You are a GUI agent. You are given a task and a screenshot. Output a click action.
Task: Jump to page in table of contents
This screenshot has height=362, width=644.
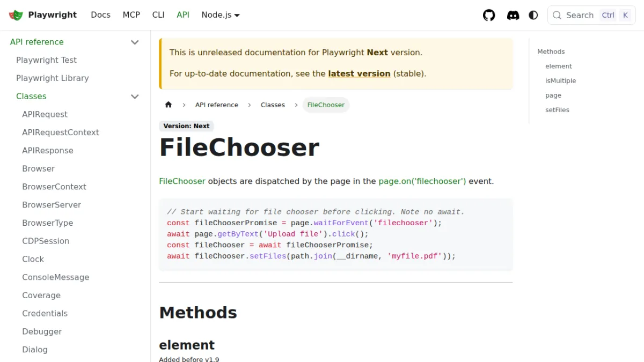[x=553, y=95]
